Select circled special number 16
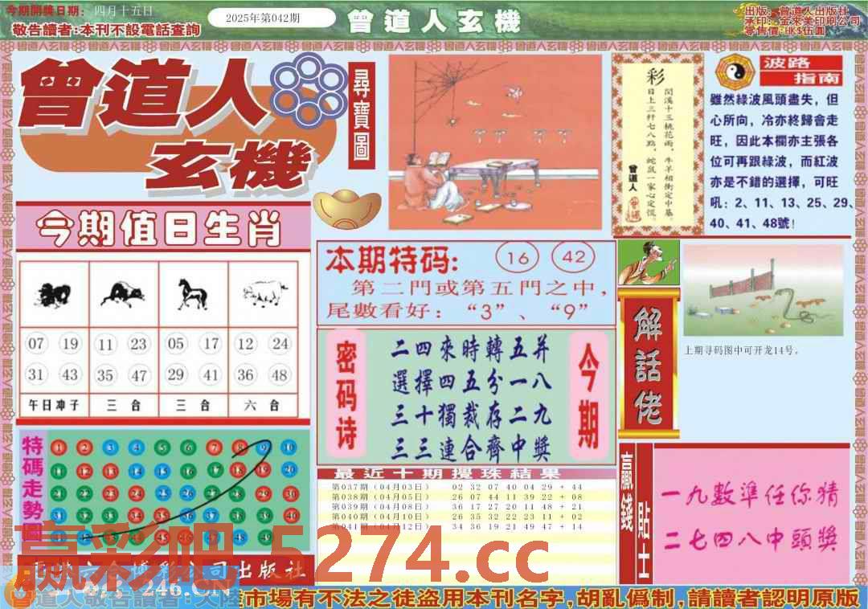The width and height of the screenshot is (868, 609). pos(517,257)
